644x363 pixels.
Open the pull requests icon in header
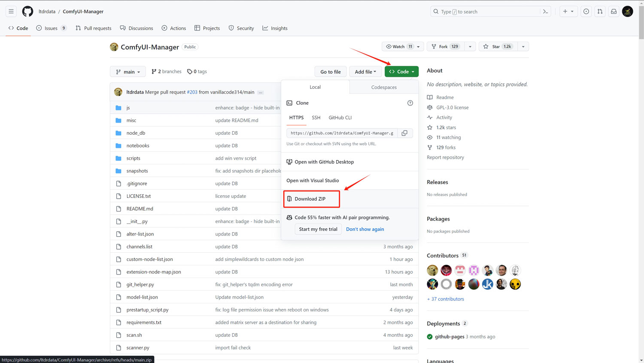[x=600, y=12]
